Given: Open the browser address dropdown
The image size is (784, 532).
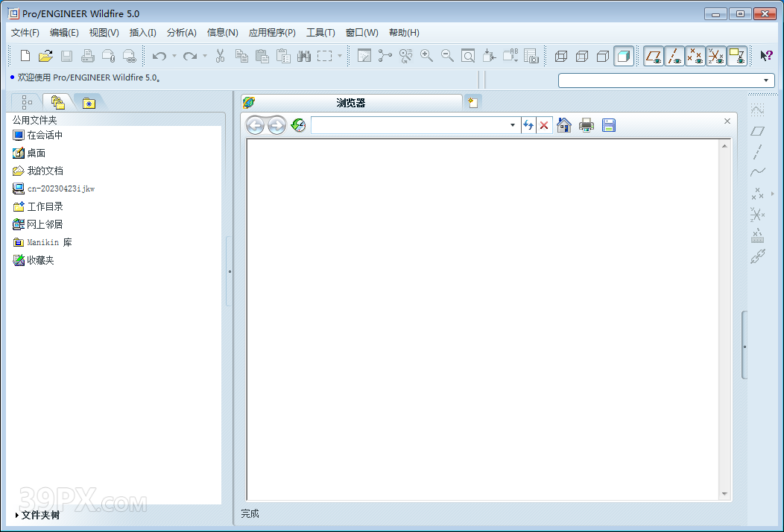Looking at the screenshot, I should click(513, 125).
